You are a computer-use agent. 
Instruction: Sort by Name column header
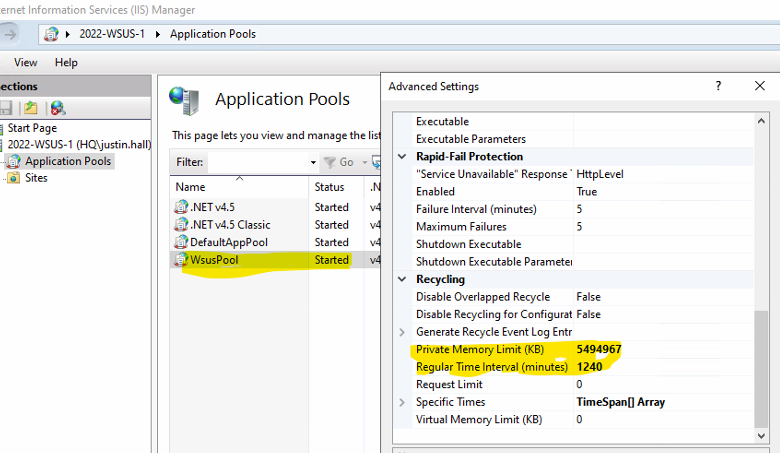[239, 187]
